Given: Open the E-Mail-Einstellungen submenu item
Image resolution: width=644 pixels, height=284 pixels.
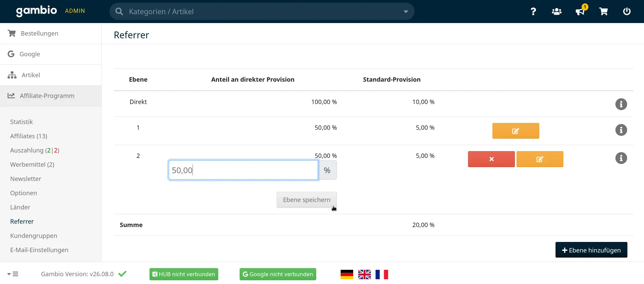Looking at the screenshot, I should 39,250.
